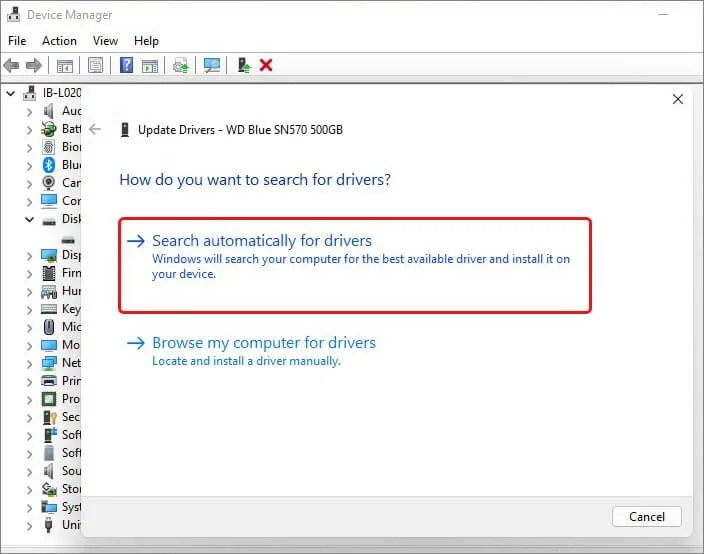
Task: Minimize the Device Manager window
Action: pyautogui.click(x=663, y=15)
